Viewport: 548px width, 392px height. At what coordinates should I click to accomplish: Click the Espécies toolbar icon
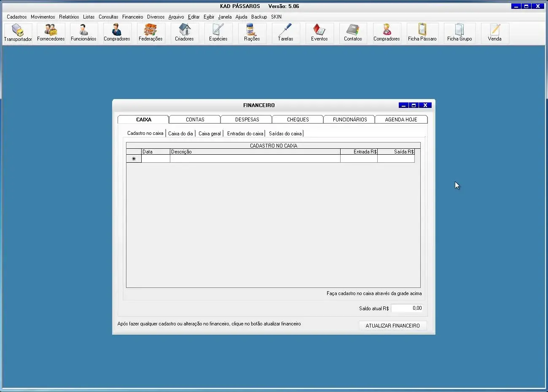(x=218, y=33)
